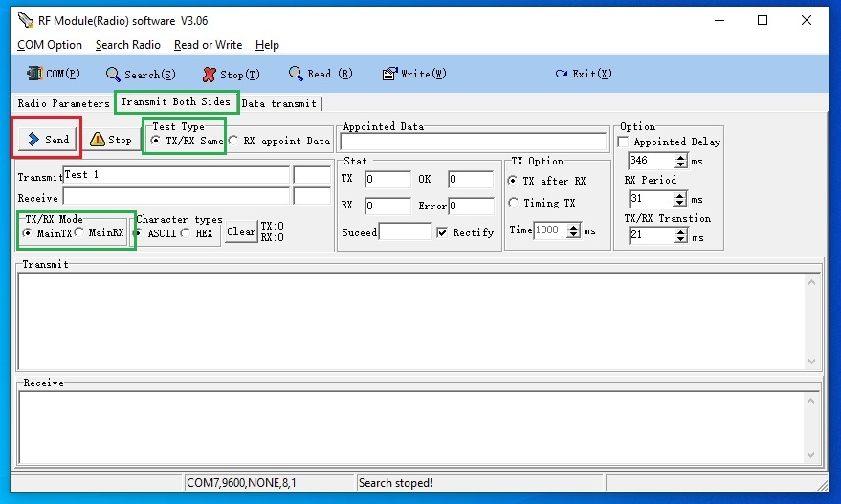Read radio parameters with Read (R)

321,74
